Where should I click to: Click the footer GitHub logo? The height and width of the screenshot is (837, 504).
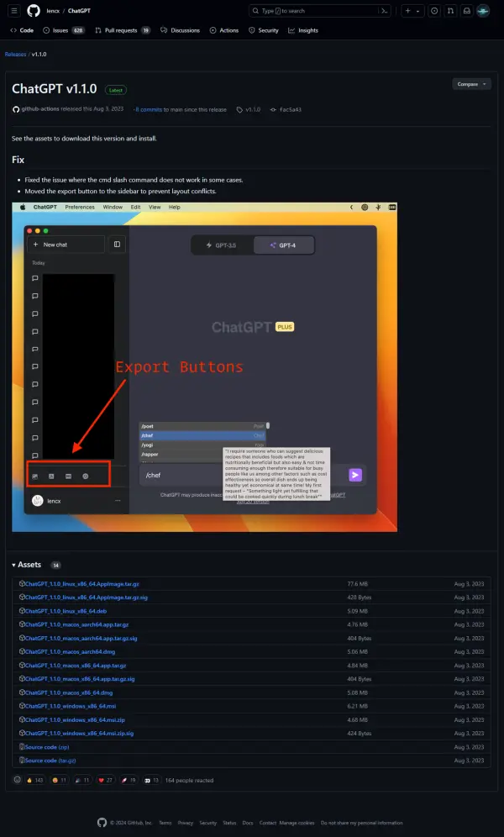102,823
